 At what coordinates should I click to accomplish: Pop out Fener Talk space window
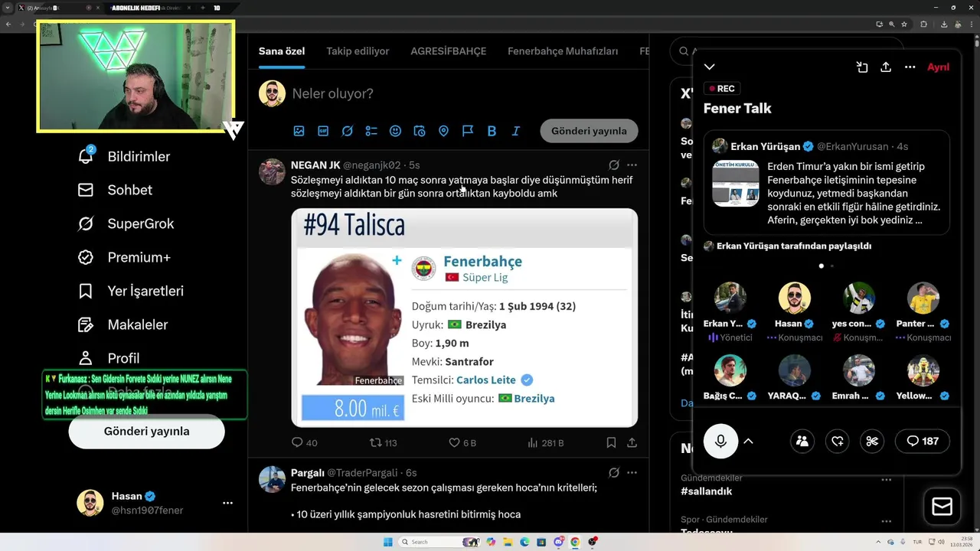(x=862, y=67)
